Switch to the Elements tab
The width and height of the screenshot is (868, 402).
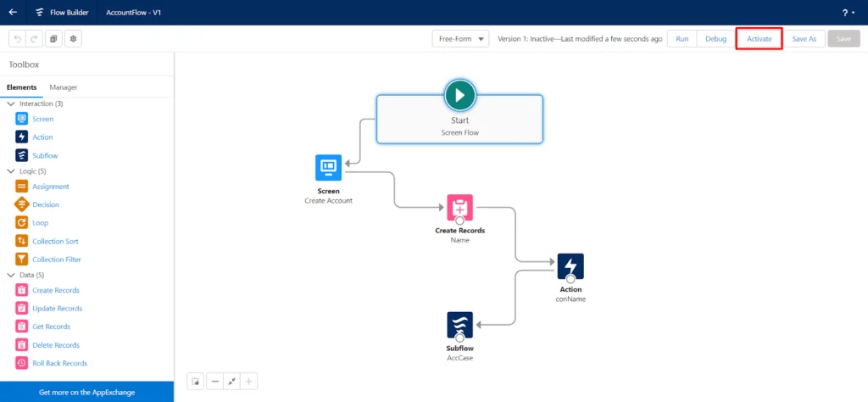pyautogui.click(x=21, y=87)
